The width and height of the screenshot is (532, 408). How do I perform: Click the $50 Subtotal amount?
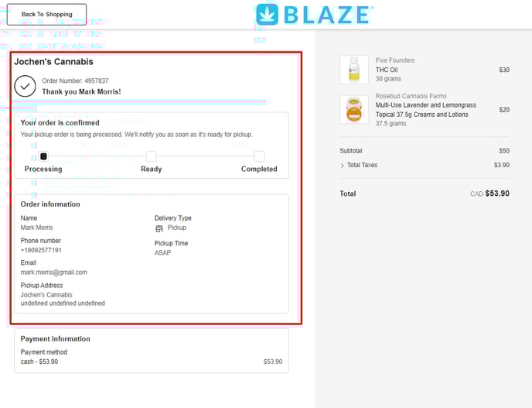504,150
